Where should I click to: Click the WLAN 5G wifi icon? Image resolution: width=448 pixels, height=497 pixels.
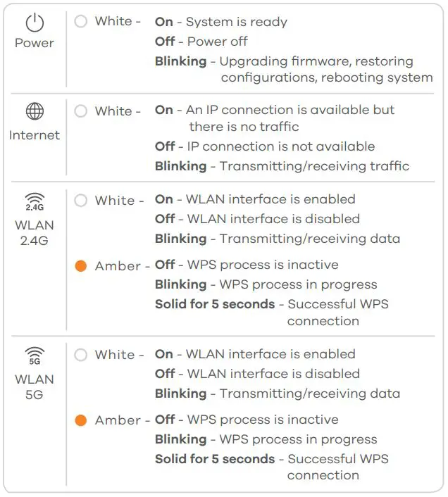coord(35,356)
